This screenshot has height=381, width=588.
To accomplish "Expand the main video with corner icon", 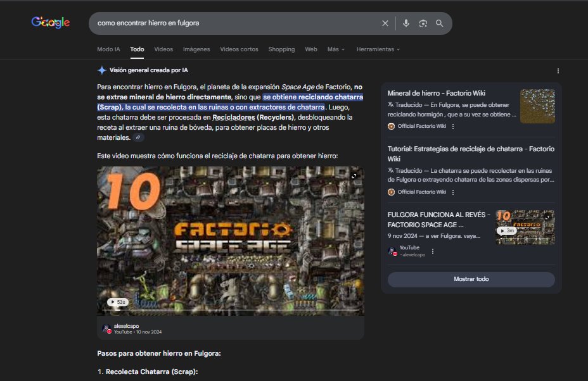I will (x=354, y=176).
